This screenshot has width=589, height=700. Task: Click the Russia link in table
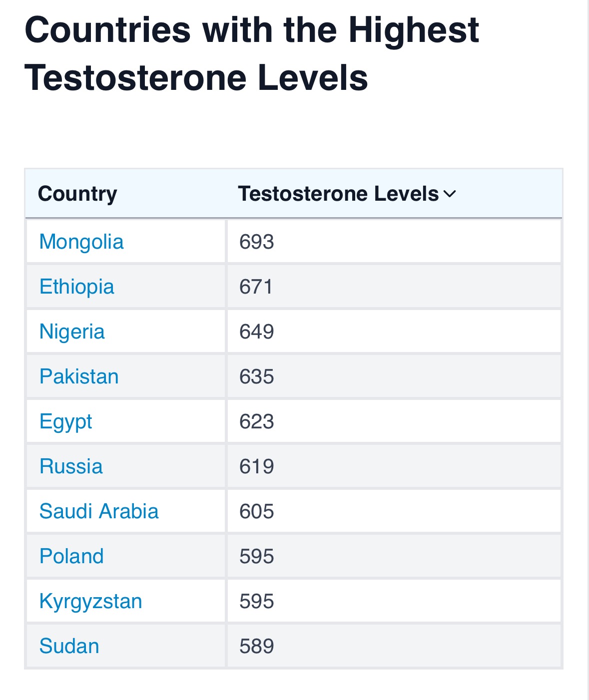(x=71, y=467)
